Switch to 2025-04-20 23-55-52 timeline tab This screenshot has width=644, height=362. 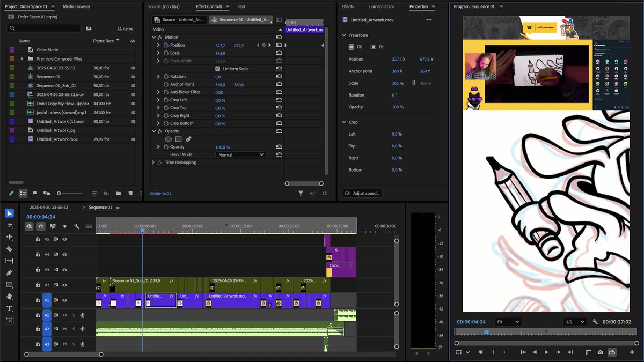click(x=49, y=207)
